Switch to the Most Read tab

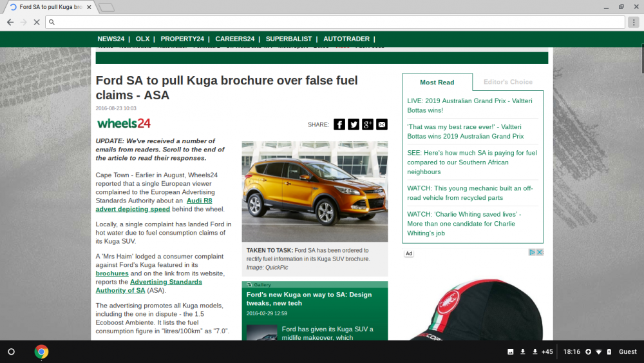click(x=437, y=83)
